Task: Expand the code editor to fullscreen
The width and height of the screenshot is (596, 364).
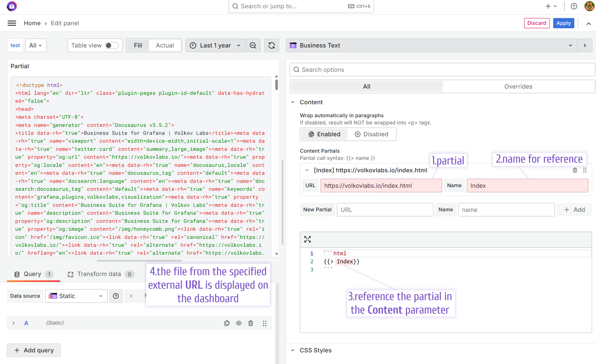Action: click(307, 239)
